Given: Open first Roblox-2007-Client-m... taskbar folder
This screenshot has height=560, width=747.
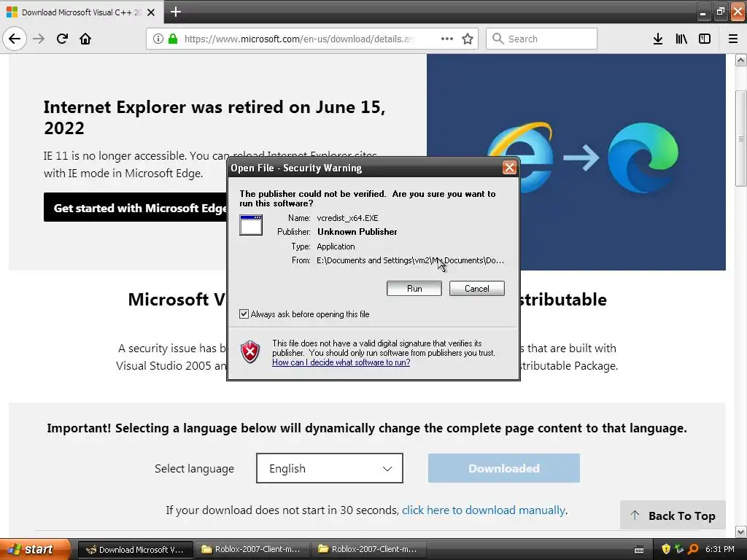Looking at the screenshot, I should [252, 549].
